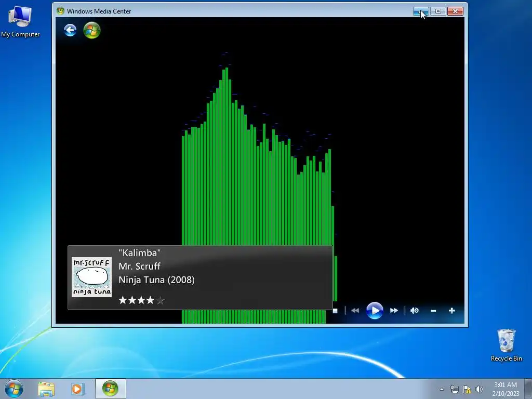Click the Play button

pyautogui.click(x=375, y=311)
